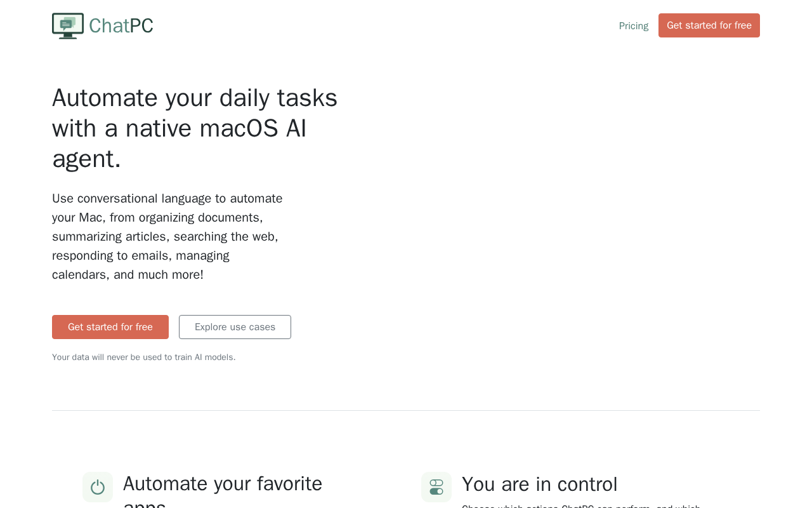Open Explore use cases
This screenshot has height=508, width=812.
point(235,327)
